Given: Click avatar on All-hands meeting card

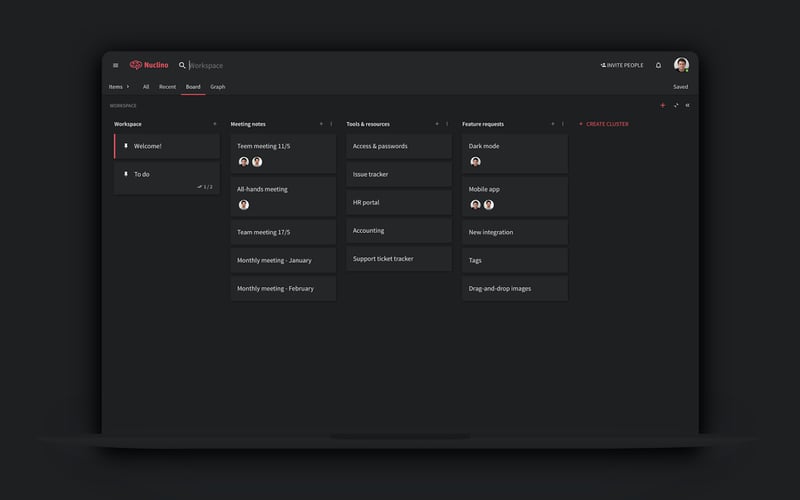Looking at the screenshot, I should pos(244,205).
